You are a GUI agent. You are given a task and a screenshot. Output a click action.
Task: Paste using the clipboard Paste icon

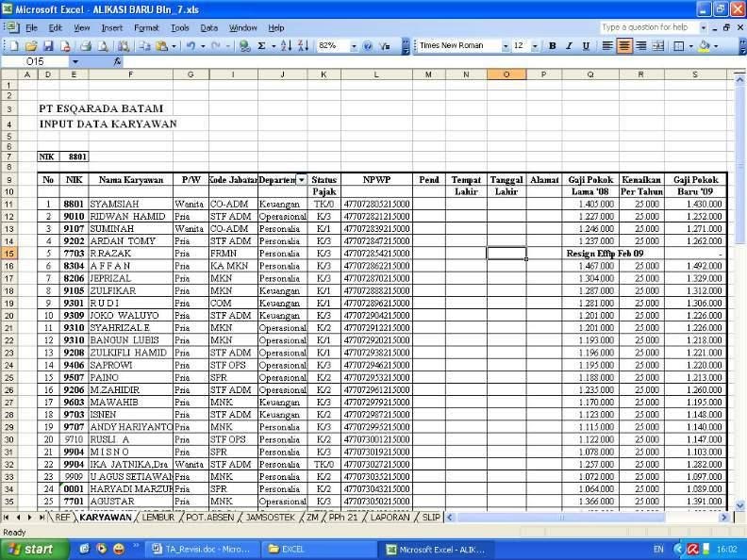pyautogui.click(x=162, y=45)
